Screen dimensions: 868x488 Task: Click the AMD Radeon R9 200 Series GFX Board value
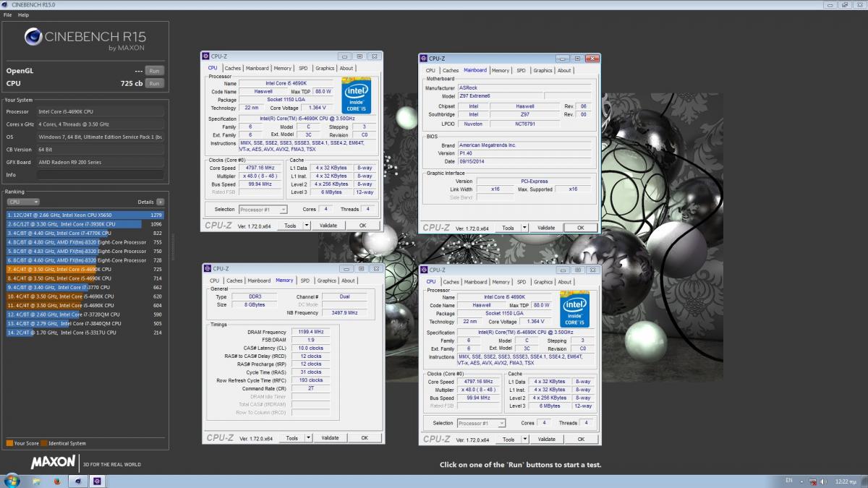pyautogui.click(x=100, y=162)
